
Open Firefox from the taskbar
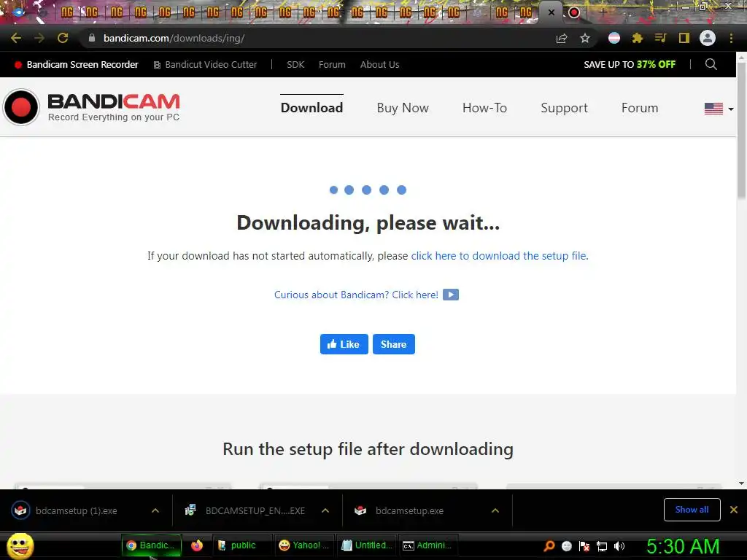(197, 545)
